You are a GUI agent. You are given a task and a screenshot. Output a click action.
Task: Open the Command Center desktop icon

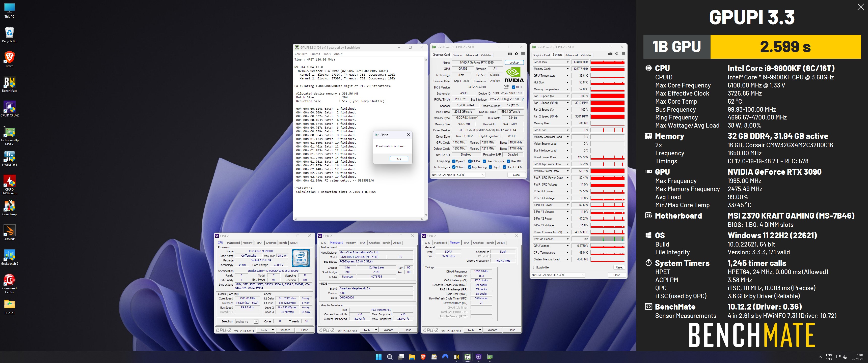(x=9, y=284)
